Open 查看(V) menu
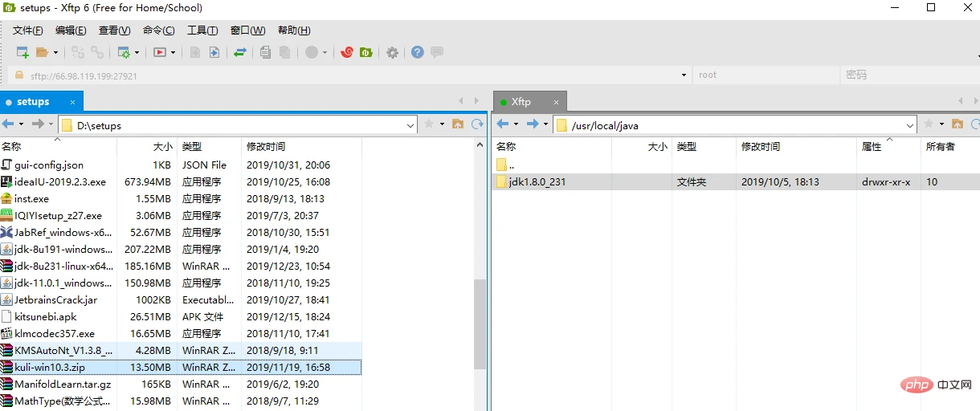The height and width of the screenshot is (411, 980). click(x=114, y=31)
